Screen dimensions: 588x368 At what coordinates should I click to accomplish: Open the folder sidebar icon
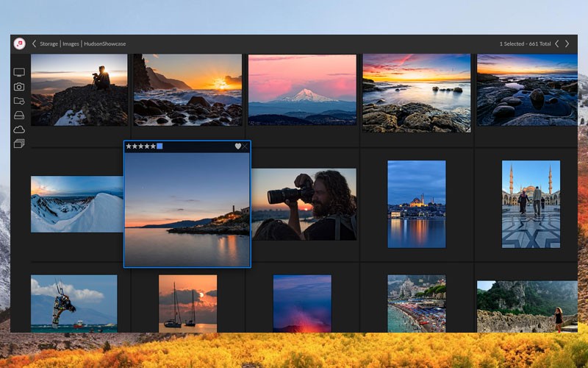(19, 101)
